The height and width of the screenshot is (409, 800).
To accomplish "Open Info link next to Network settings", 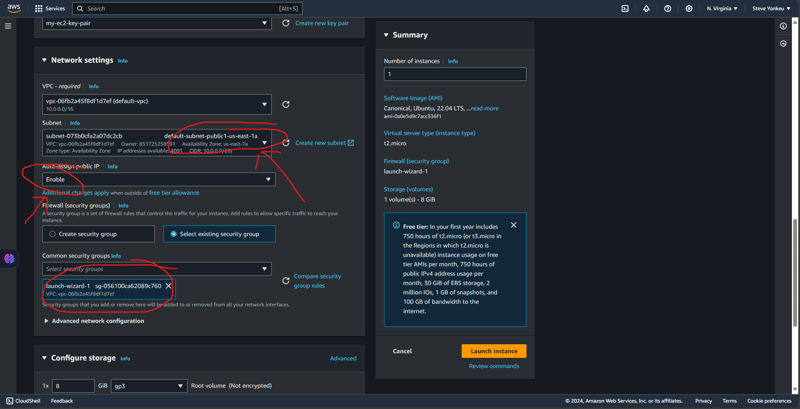I will (122, 61).
